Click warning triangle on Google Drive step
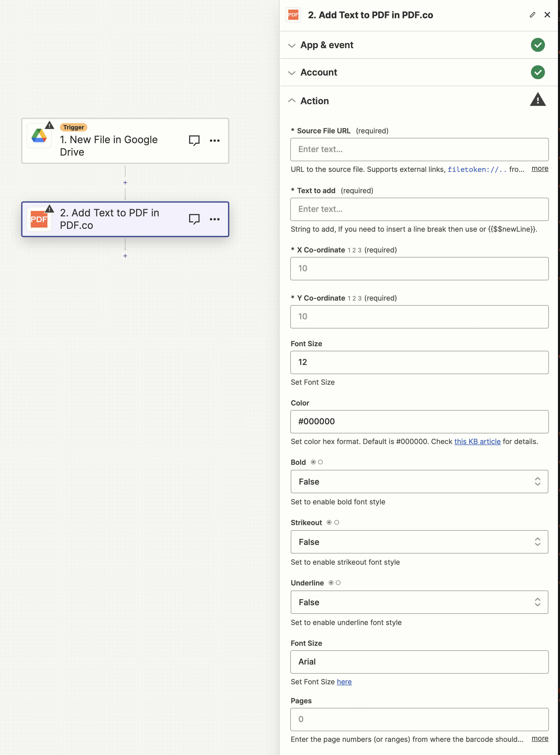The height and width of the screenshot is (755, 560). pos(49,125)
